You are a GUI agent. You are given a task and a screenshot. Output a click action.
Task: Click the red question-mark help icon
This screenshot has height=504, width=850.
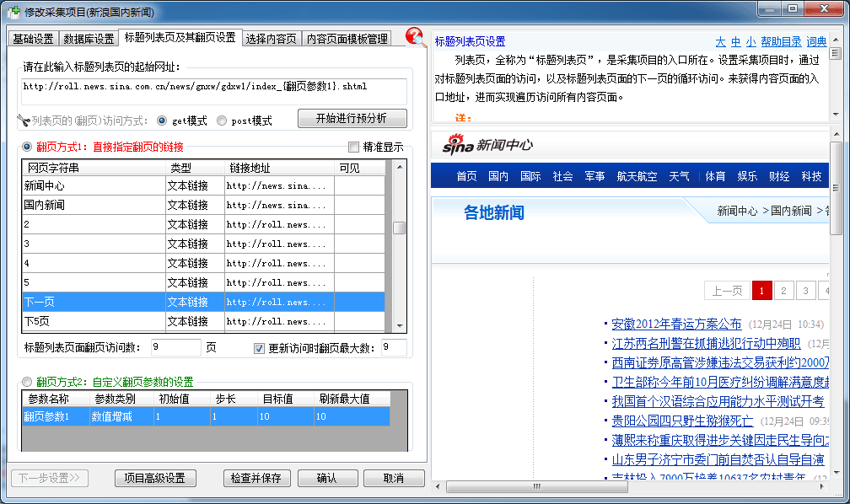(x=416, y=37)
